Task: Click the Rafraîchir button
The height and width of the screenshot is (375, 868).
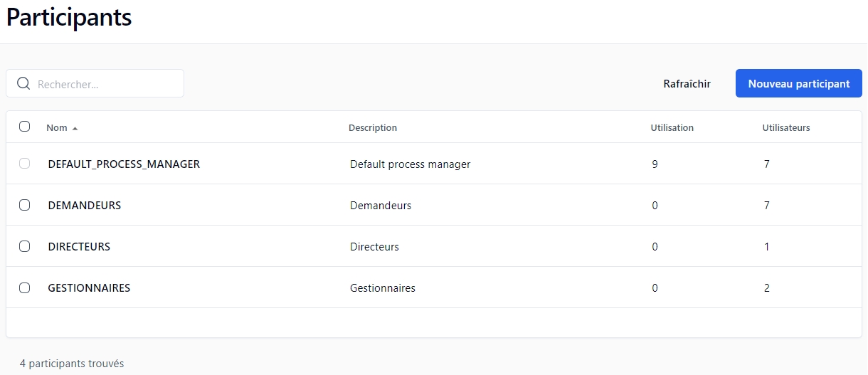Action: click(687, 83)
